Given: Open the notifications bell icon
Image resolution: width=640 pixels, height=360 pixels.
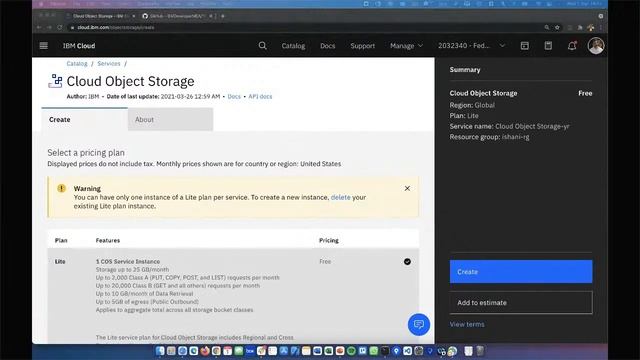Looking at the screenshot, I should click(x=572, y=46).
